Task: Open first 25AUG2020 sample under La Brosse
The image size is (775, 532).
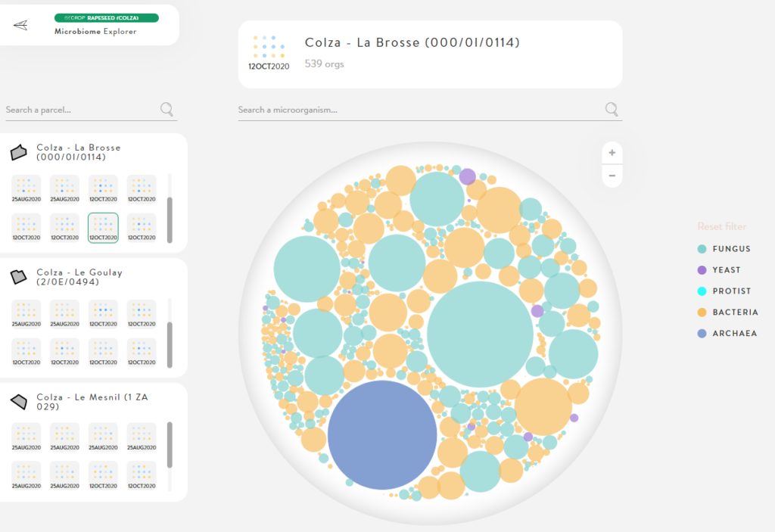Action: 26,189
